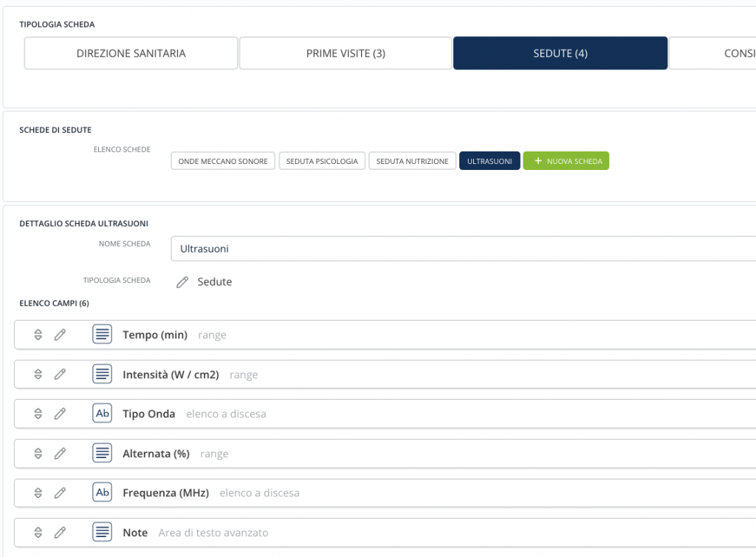Click the 'ELENCO CAMPI (6)' heading
Viewport: 756px width, 557px height.
tap(54, 304)
